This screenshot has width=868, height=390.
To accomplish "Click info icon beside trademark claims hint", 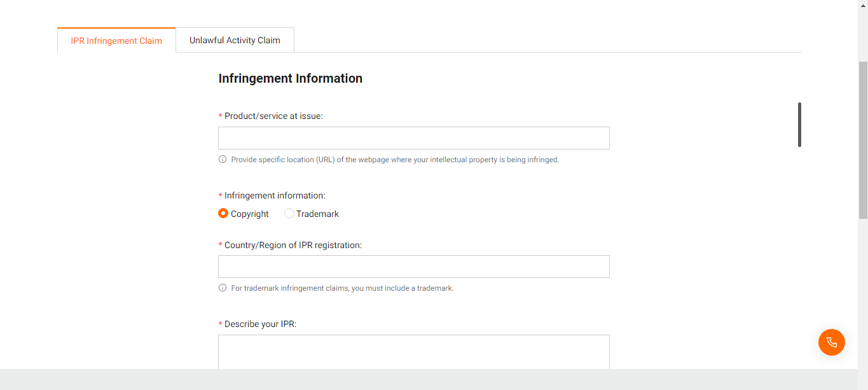I will [x=223, y=288].
